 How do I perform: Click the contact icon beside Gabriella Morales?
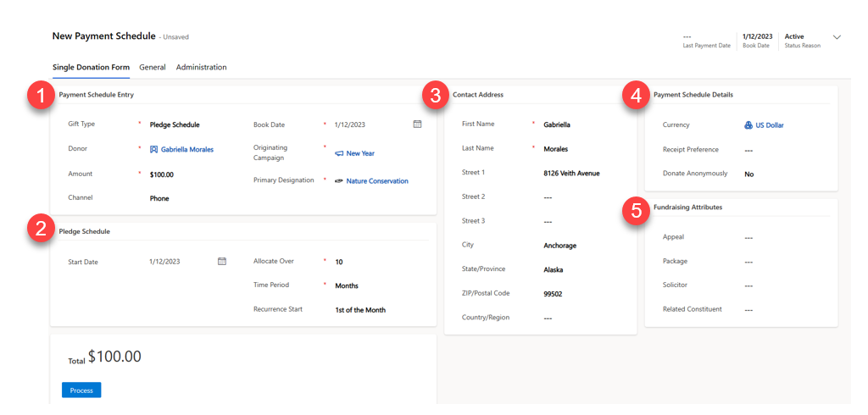pyautogui.click(x=154, y=149)
